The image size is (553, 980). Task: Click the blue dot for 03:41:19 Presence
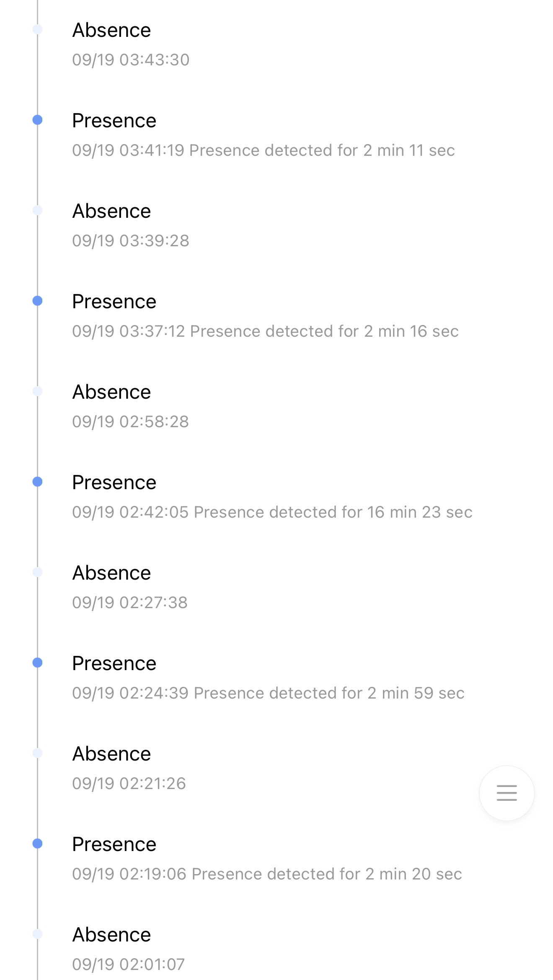point(38,120)
